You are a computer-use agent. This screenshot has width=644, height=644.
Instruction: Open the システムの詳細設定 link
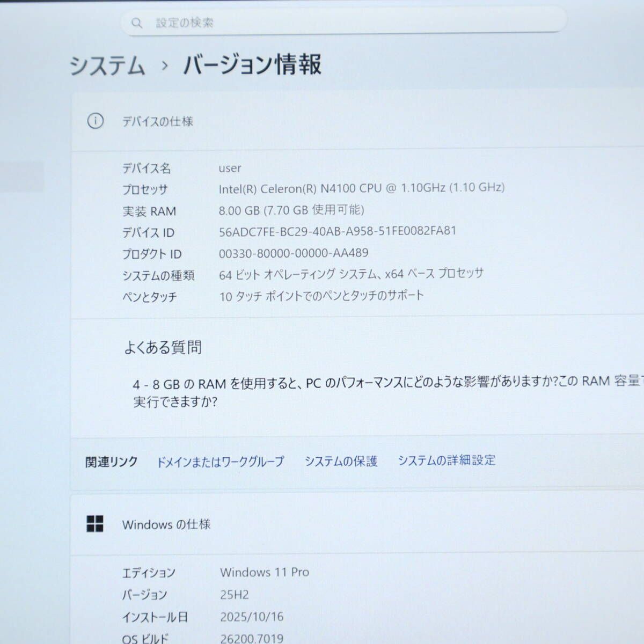click(x=447, y=460)
